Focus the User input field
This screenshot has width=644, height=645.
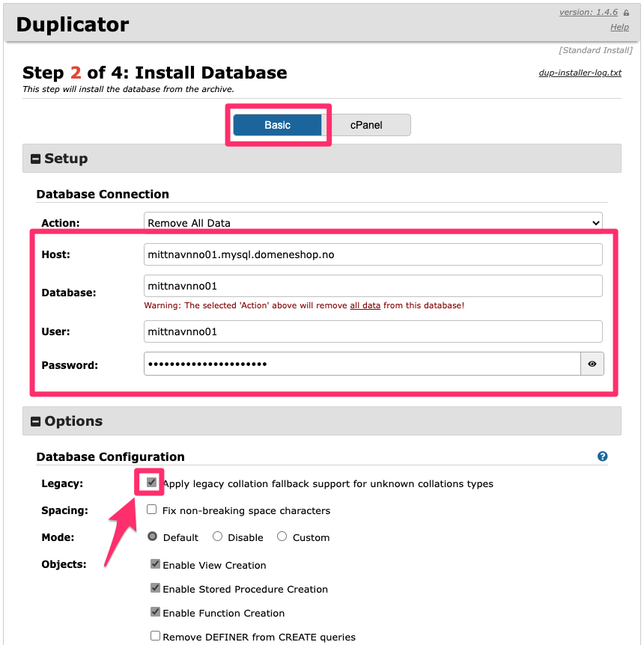tap(373, 331)
